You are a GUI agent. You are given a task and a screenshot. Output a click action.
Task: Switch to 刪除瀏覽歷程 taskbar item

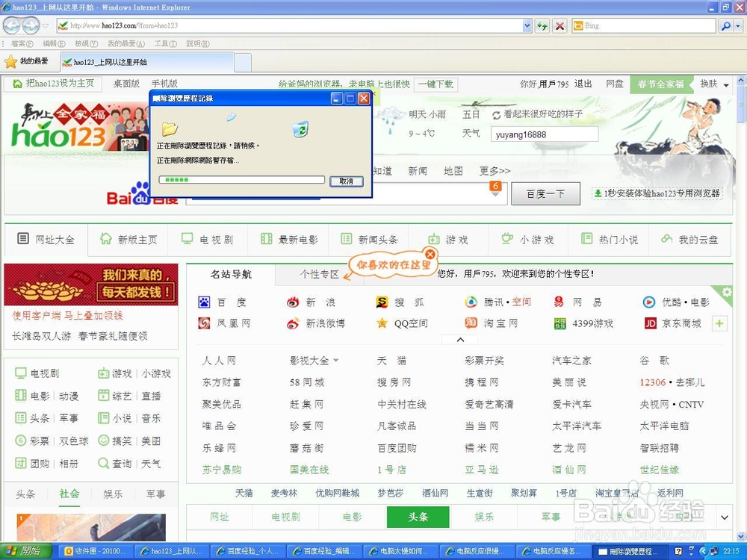point(631,552)
